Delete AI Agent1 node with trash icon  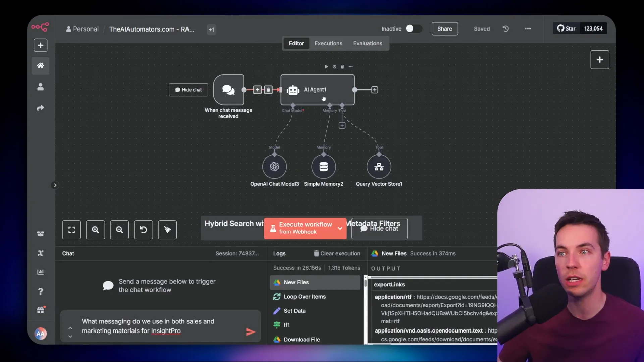(x=342, y=67)
